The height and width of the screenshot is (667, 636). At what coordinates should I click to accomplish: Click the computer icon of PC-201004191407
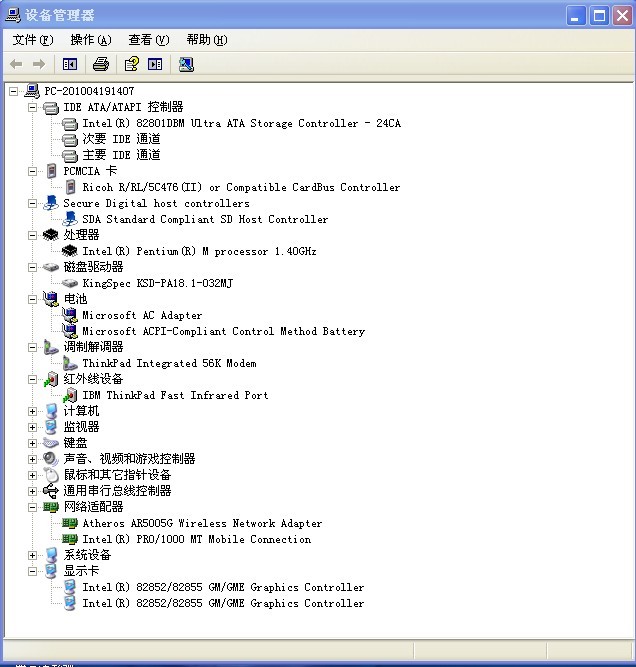(32, 91)
